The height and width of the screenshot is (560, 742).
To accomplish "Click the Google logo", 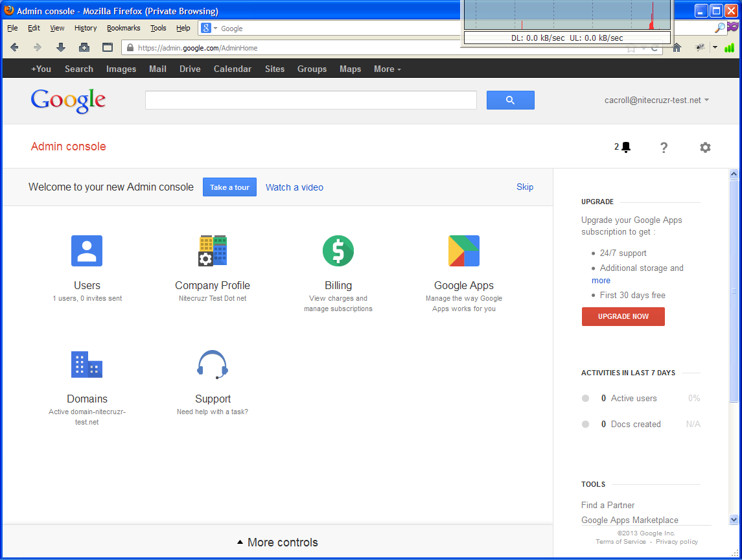I will 68,100.
